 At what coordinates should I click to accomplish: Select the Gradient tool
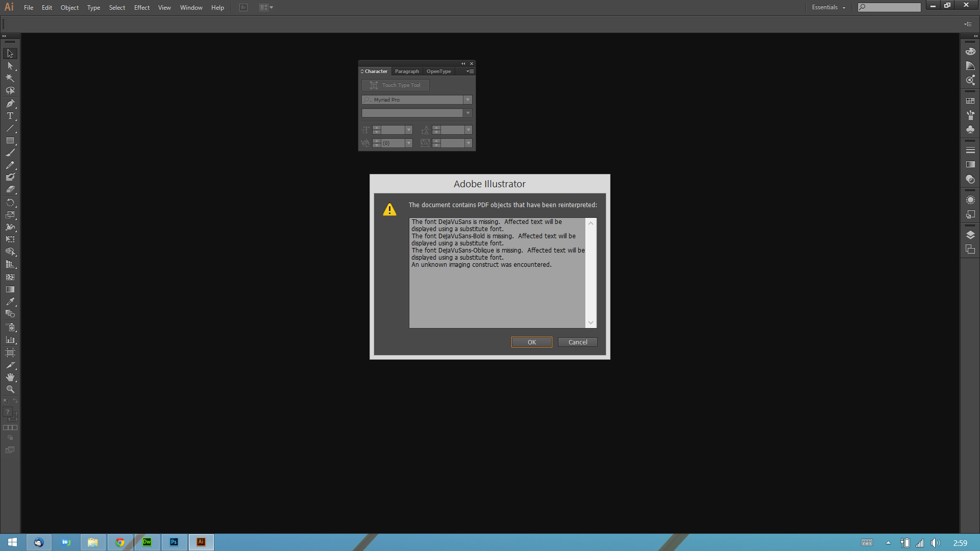coord(10,289)
